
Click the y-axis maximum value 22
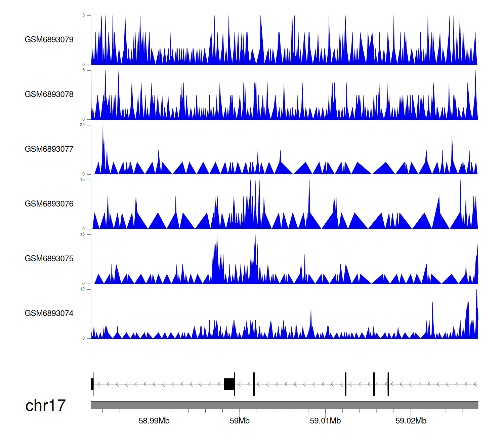tap(82, 125)
